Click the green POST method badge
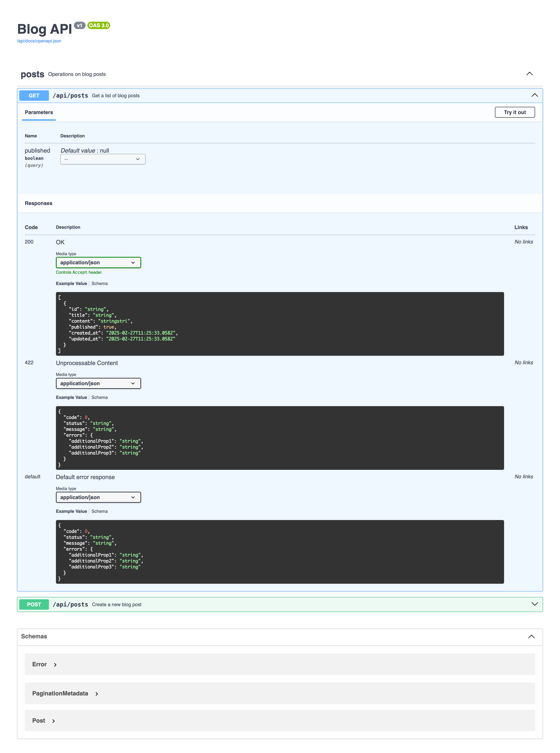The image size is (560, 753). [x=34, y=604]
